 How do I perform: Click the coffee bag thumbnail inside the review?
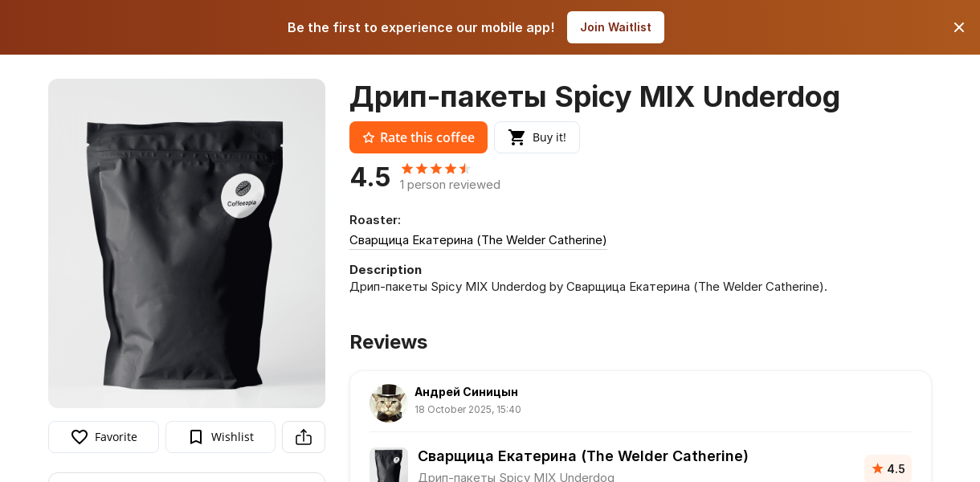click(x=389, y=464)
